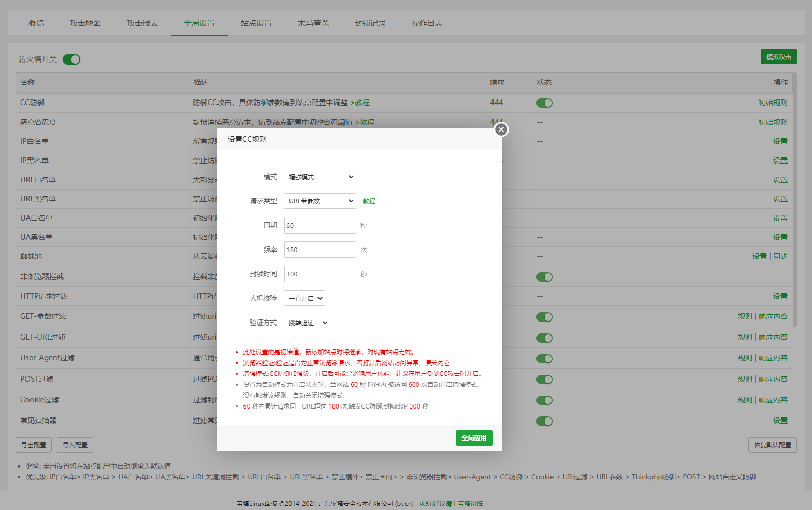Click the 周期 input field

(x=320, y=225)
